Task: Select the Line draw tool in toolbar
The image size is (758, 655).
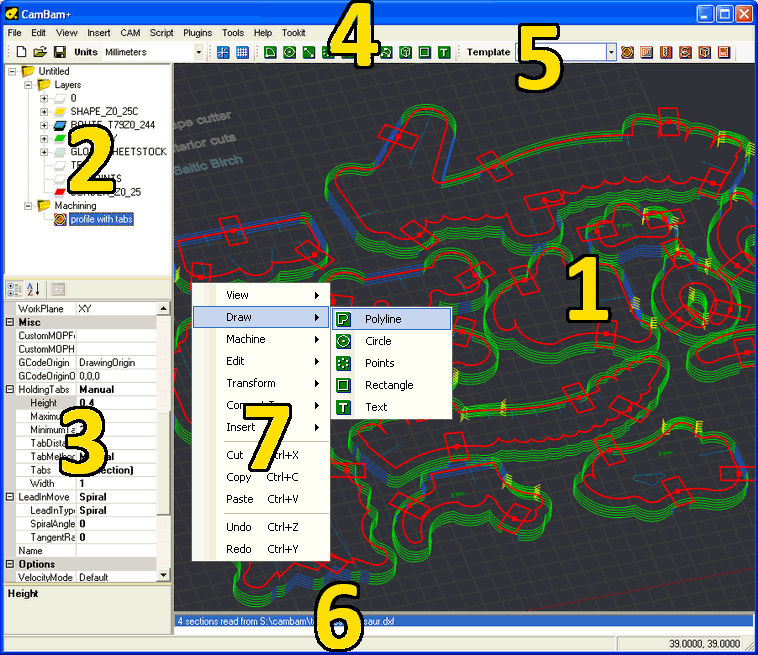Action: pyautogui.click(x=309, y=52)
